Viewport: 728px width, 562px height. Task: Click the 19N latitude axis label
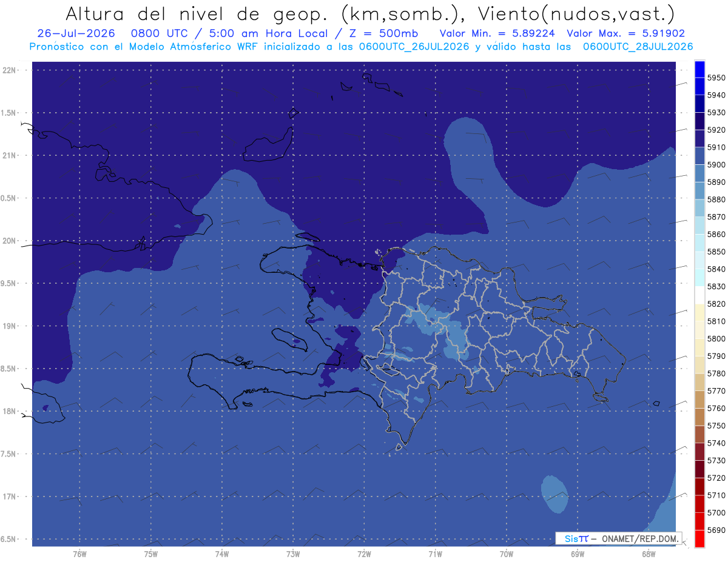pyautogui.click(x=9, y=326)
